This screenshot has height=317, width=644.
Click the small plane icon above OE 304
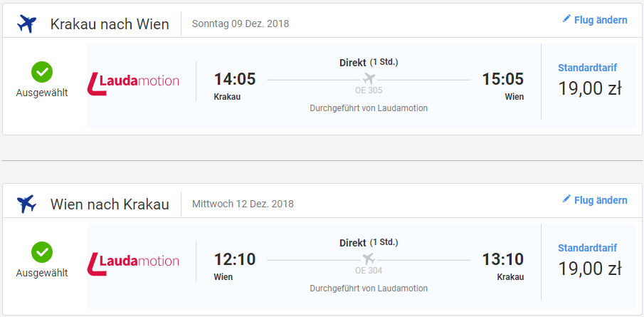[x=369, y=257]
